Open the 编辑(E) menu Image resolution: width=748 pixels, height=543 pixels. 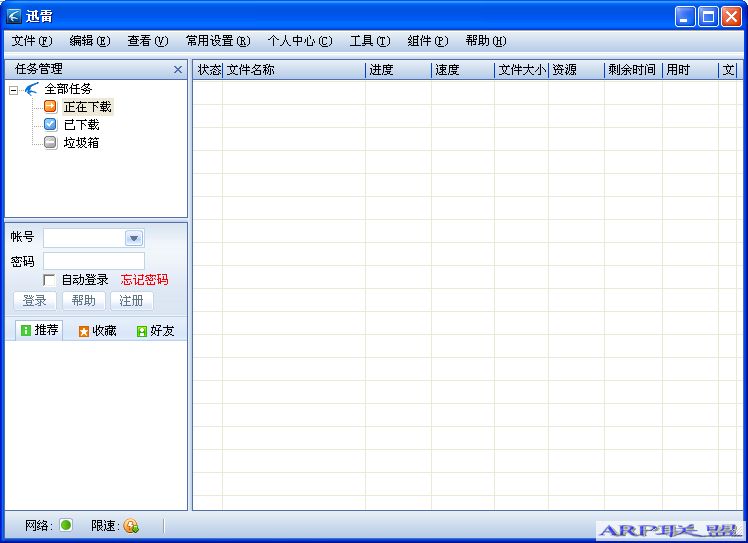pos(90,41)
